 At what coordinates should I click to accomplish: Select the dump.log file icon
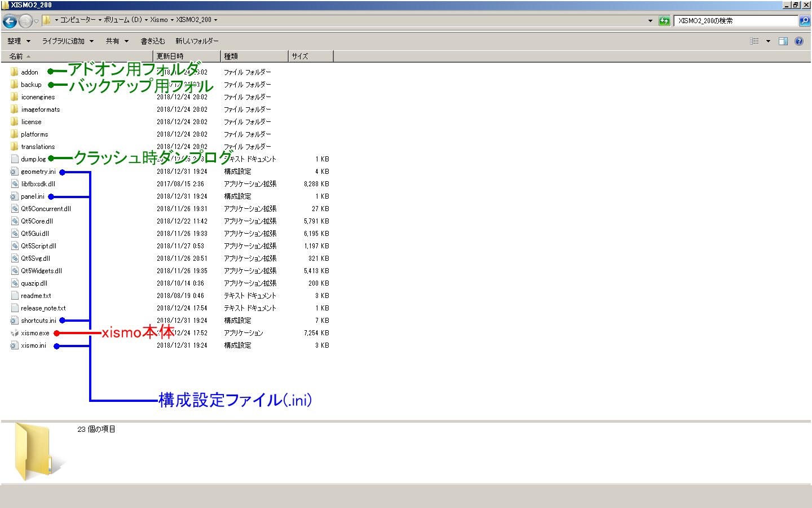[15, 159]
